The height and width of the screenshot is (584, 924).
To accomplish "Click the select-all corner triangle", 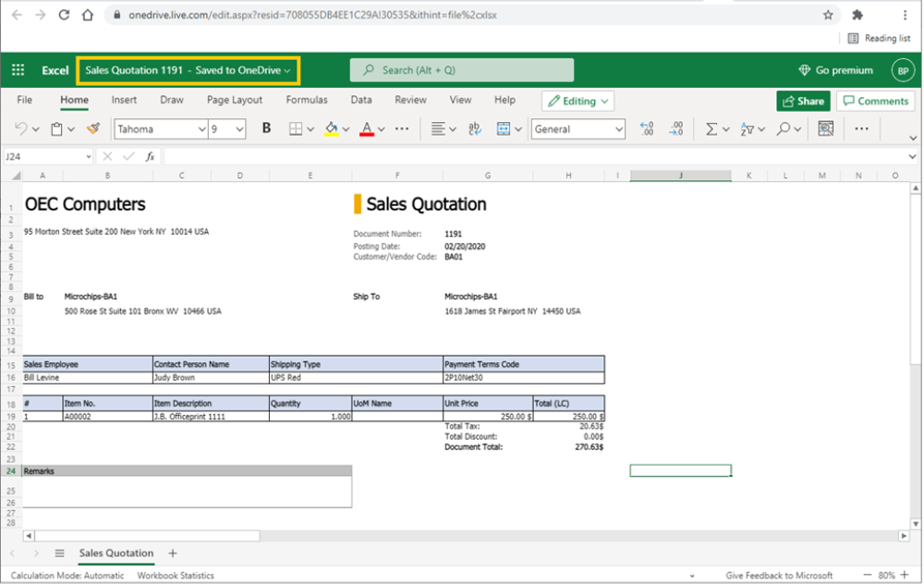I will click(x=17, y=176).
